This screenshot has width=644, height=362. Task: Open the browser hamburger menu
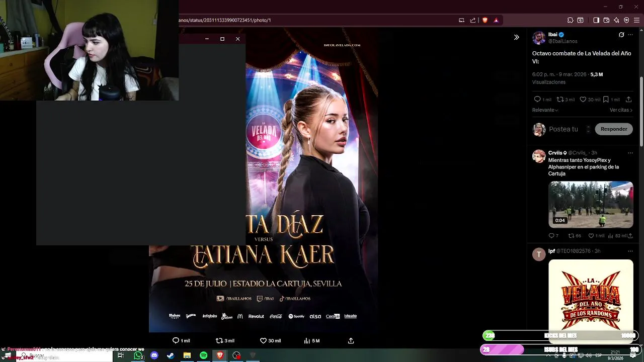(636, 20)
